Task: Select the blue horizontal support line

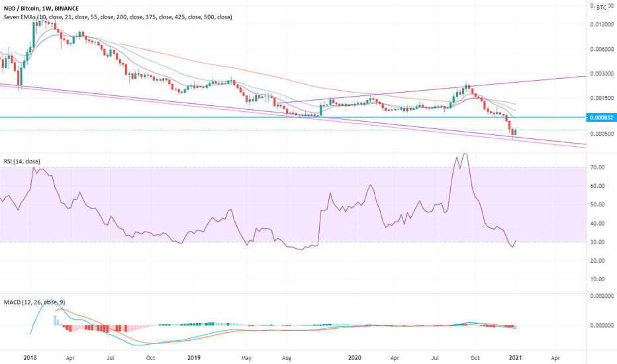Action: point(293,117)
